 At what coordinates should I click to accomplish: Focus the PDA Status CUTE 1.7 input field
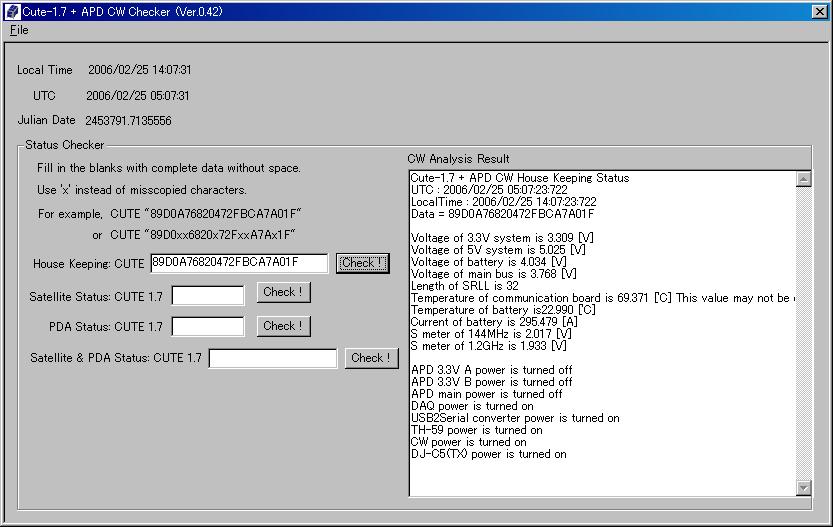[x=208, y=327]
